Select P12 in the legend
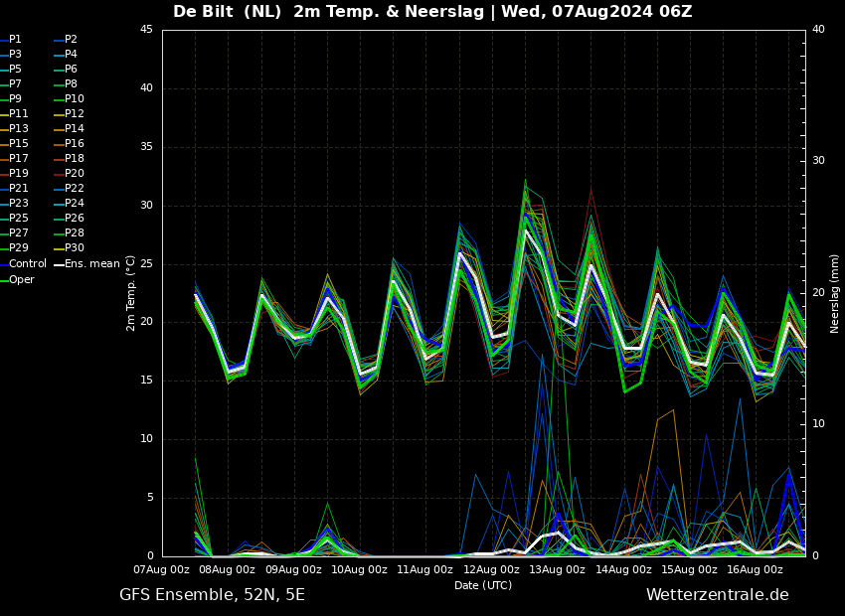 point(75,113)
